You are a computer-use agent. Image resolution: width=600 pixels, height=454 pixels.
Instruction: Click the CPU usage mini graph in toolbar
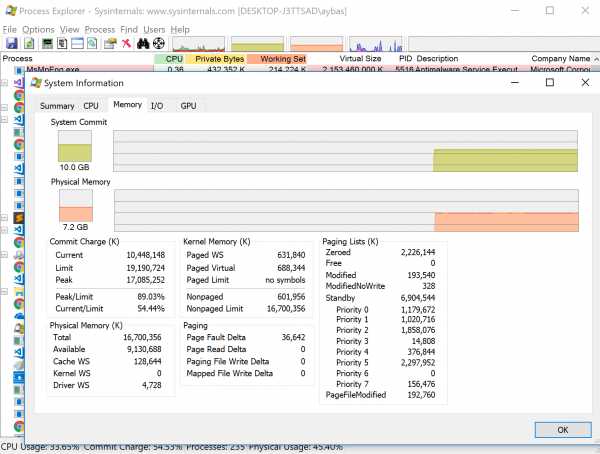[x=198, y=44]
